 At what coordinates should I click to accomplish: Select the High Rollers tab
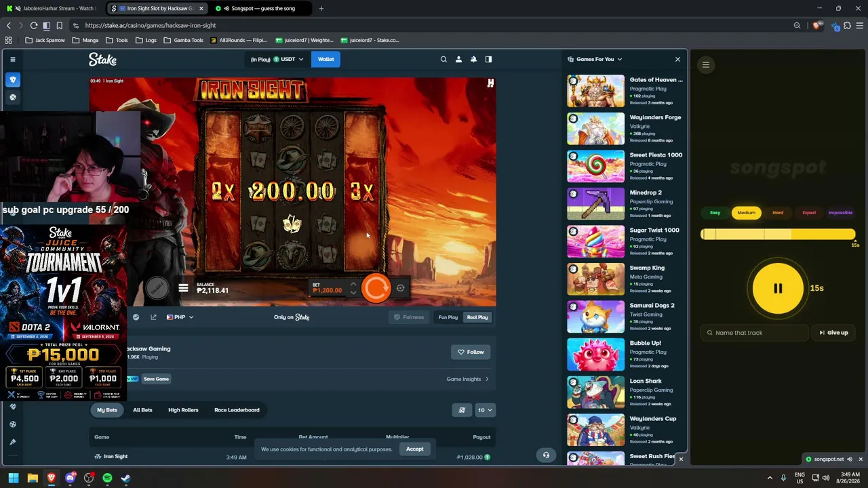tap(183, 410)
